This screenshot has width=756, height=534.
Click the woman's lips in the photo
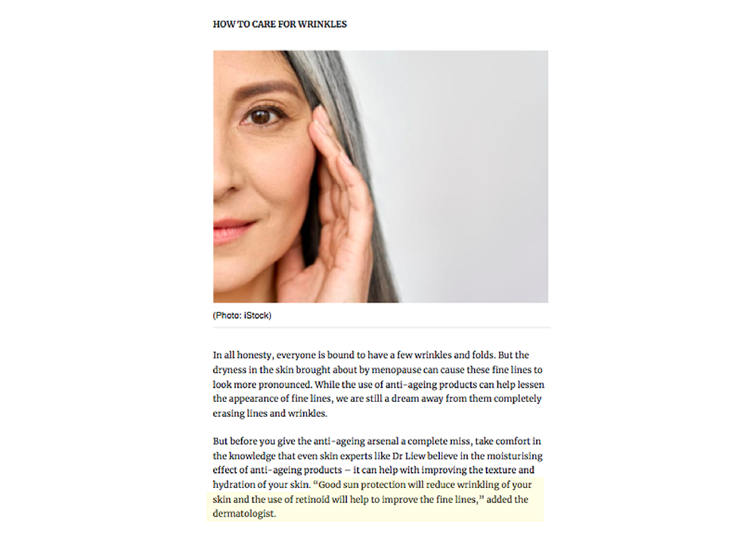(232, 228)
